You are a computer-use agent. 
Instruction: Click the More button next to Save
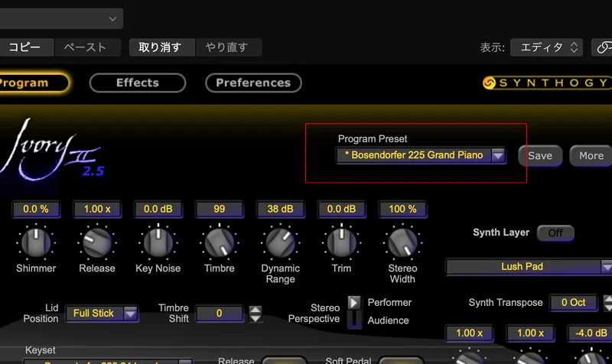tap(591, 156)
